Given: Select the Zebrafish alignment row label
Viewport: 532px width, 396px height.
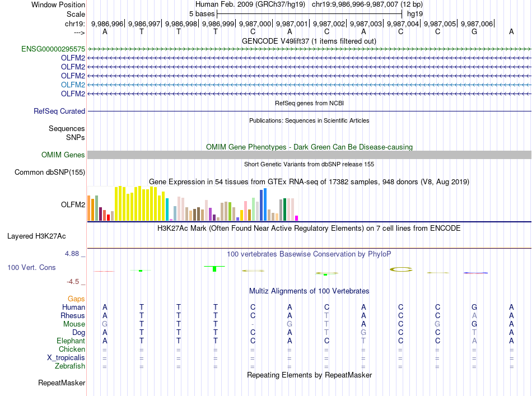Looking at the screenshot, I should coord(70,366).
